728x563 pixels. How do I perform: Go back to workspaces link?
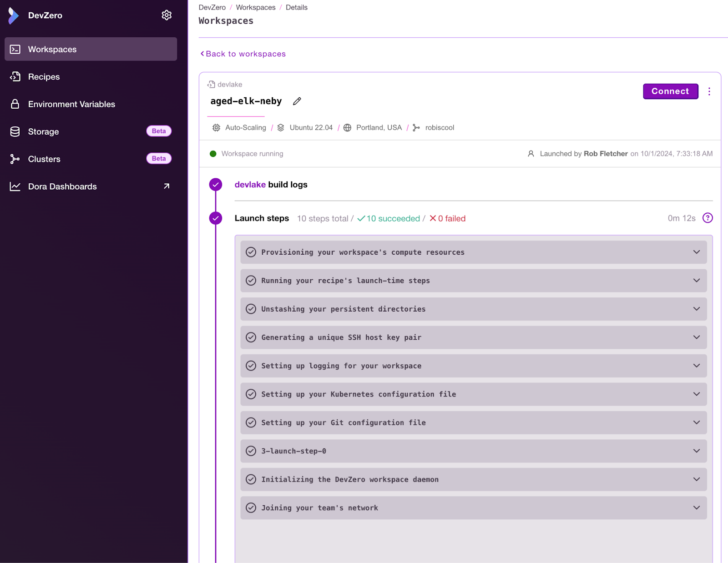pos(243,54)
